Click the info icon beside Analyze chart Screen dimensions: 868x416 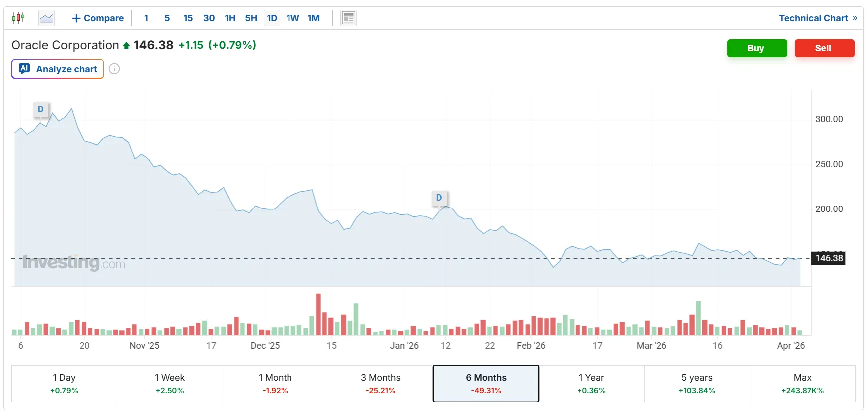pos(114,69)
